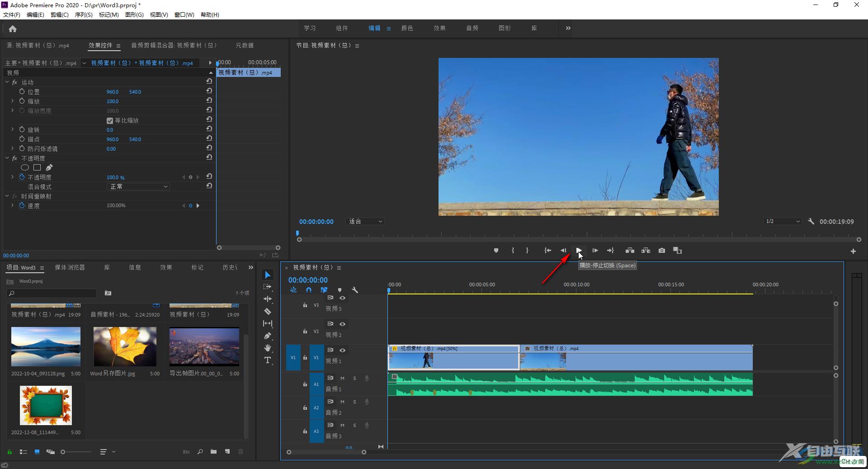Mute audio track A1
Image resolution: width=868 pixels, height=469 pixels.
(342, 378)
